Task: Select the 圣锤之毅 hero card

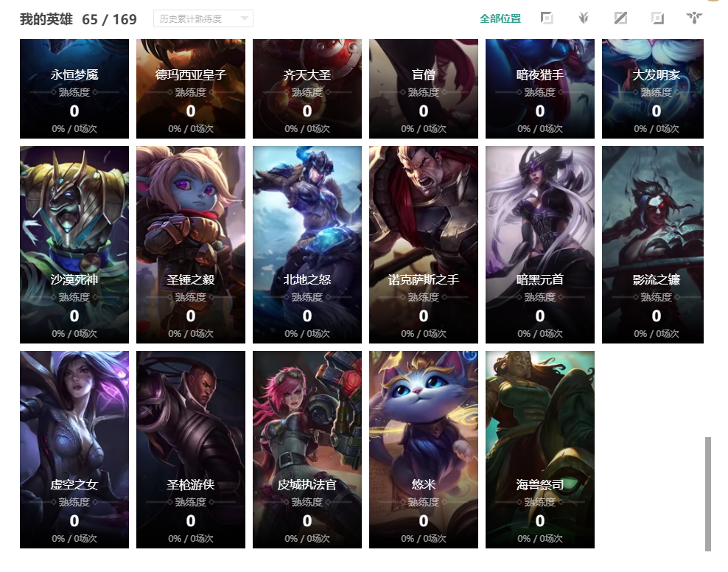Action: pos(191,245)
